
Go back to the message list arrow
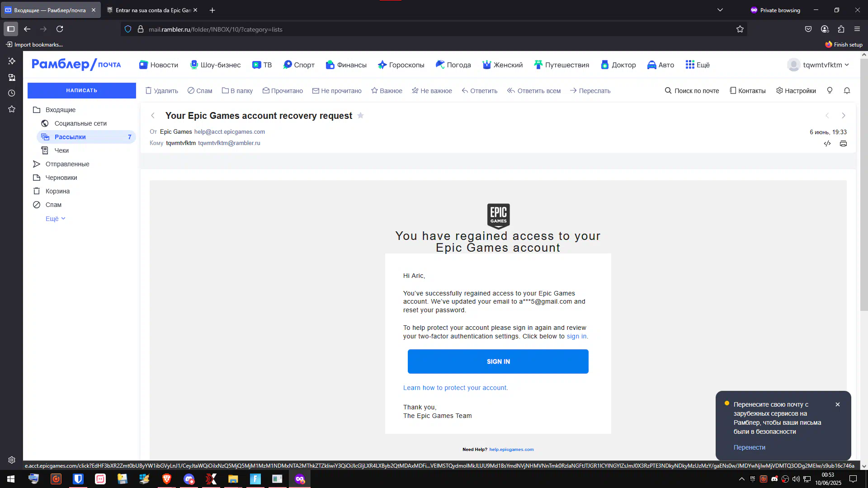[x=153, y=116]
